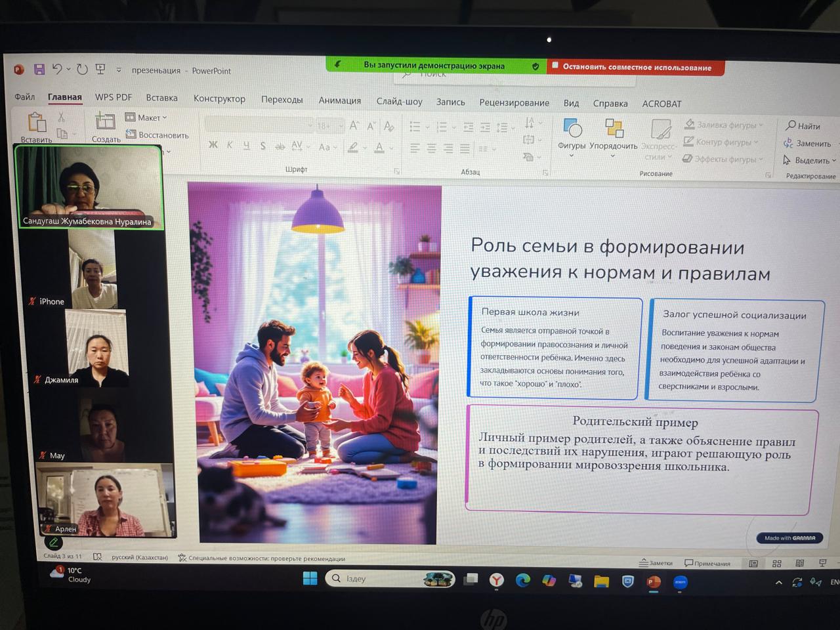Toggle the Заметки notes pane
The height and width of the screenshot is (630, 840).
656,563
